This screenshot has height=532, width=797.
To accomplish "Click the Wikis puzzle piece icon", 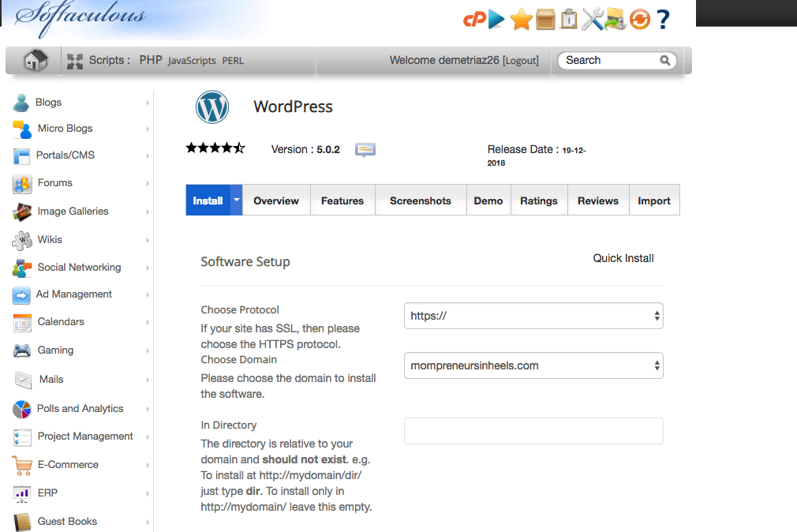I will click(x=22, y=240).
